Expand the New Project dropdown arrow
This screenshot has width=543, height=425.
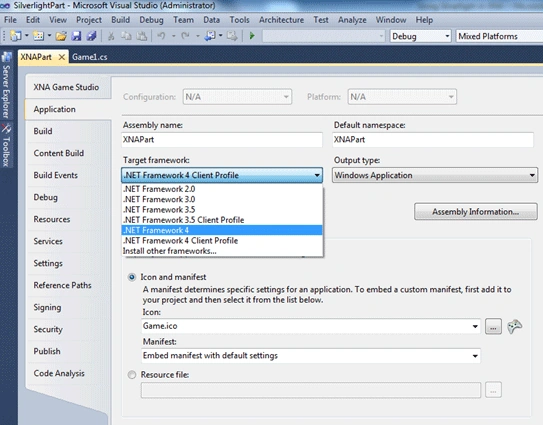coord(27,36)
